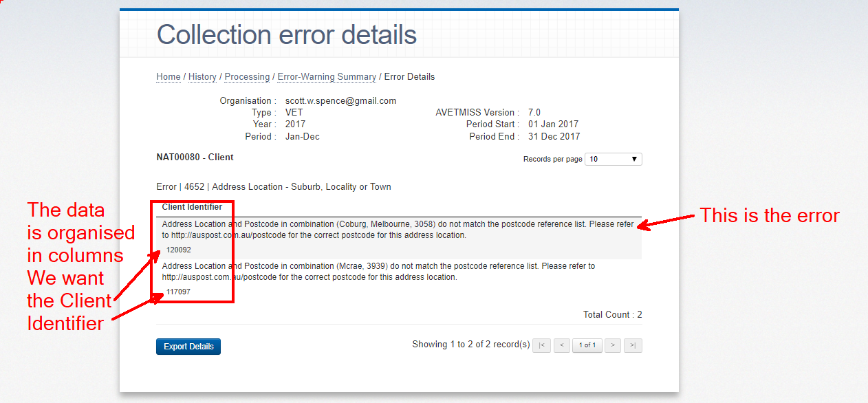This screenshot has height=403, width=868.
Task: Open the Processing breadcrumb link
Action: tap(247, 77)
